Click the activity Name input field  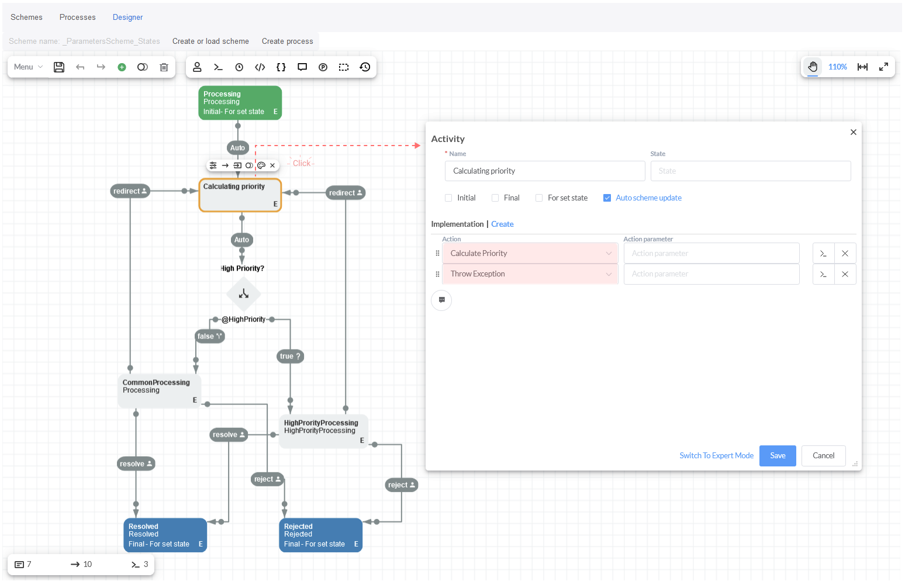(x=545, y=171)
